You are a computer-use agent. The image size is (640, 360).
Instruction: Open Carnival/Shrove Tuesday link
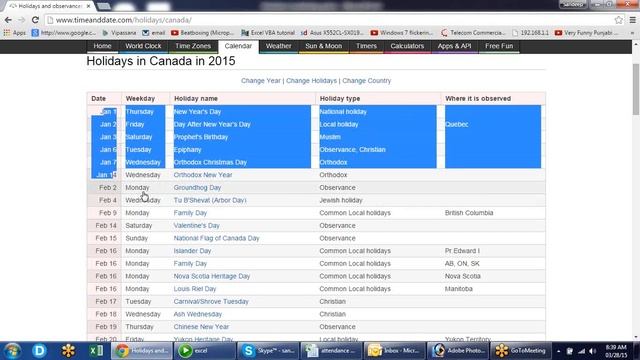pyautogui.click(x=211, y=302)
